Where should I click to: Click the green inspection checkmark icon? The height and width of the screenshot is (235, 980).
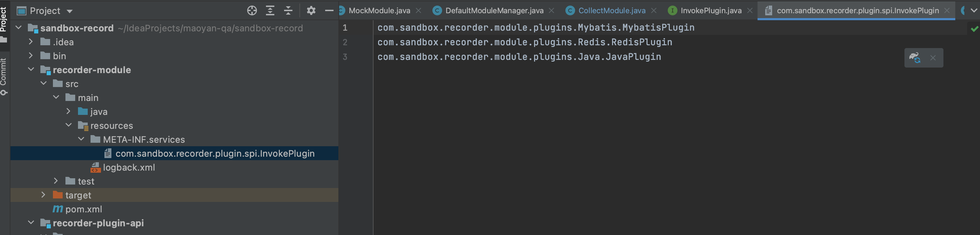(x=974, y=29)
